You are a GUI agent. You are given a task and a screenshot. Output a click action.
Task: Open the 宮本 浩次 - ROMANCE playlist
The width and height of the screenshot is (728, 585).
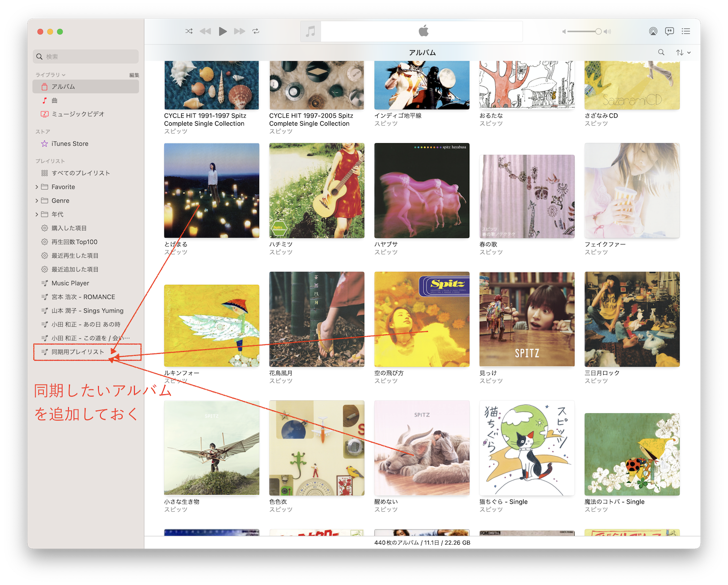click(x=86, y=297)
